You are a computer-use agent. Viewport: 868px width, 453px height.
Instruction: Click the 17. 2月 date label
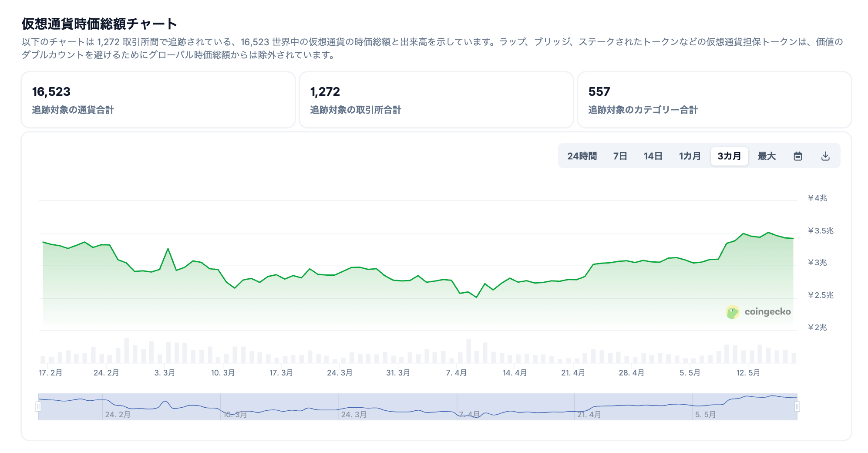50,373
